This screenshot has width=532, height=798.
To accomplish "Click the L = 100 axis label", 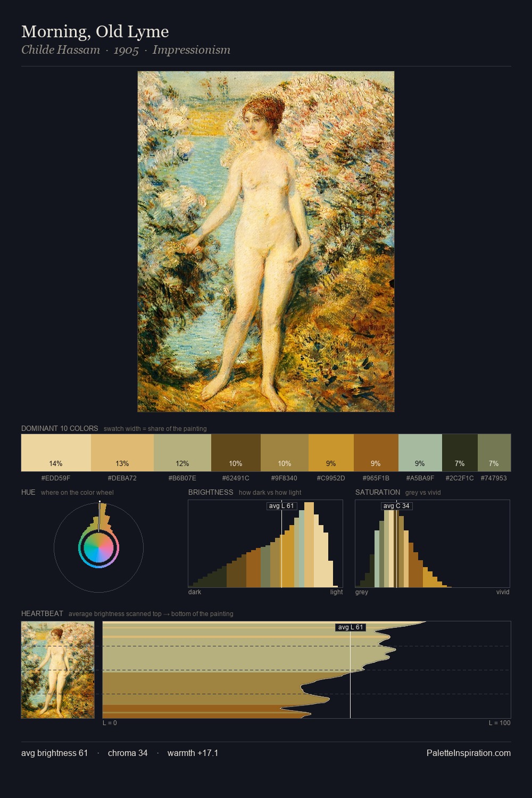I will 500,723.
